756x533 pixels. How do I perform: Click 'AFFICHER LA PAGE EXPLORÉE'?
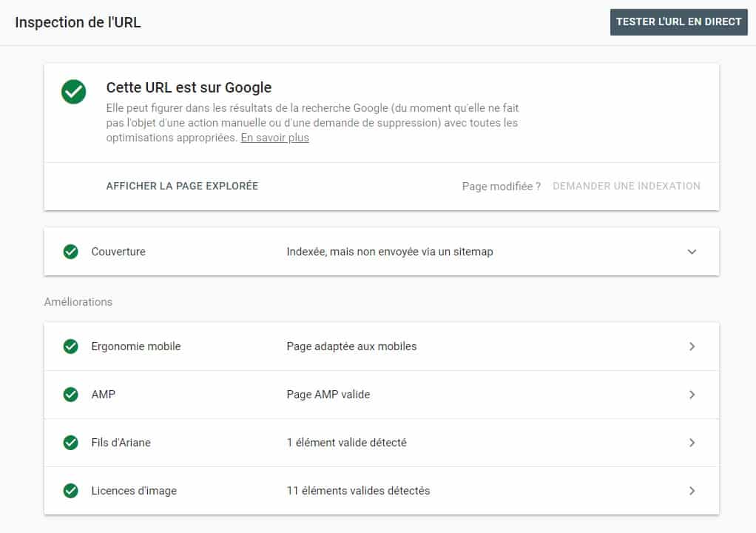181,186
